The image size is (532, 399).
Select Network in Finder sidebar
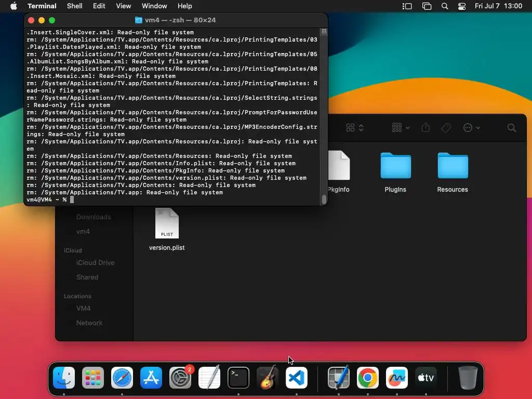coord(89,323)
